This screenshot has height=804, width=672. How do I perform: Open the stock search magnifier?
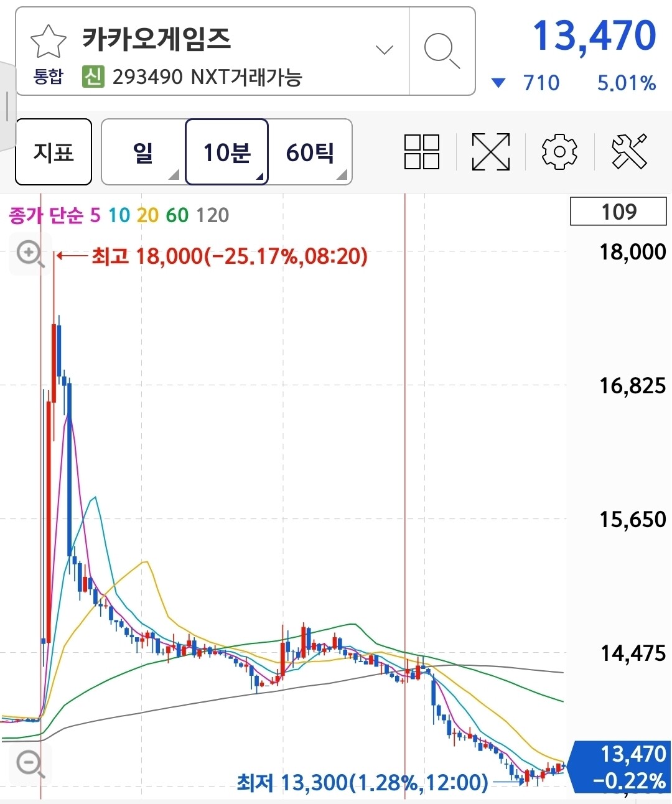pos(442,50)
